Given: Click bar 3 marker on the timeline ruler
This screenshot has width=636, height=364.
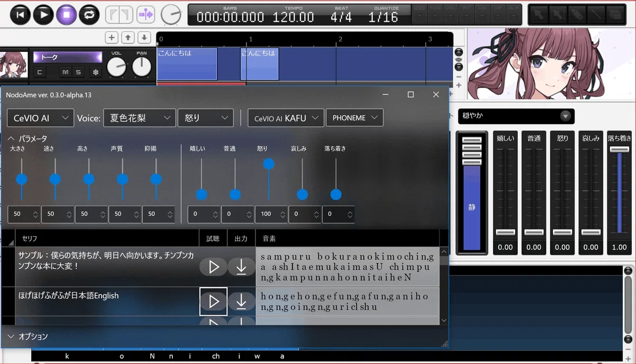Looking at the screenshot, I should 430,39.
